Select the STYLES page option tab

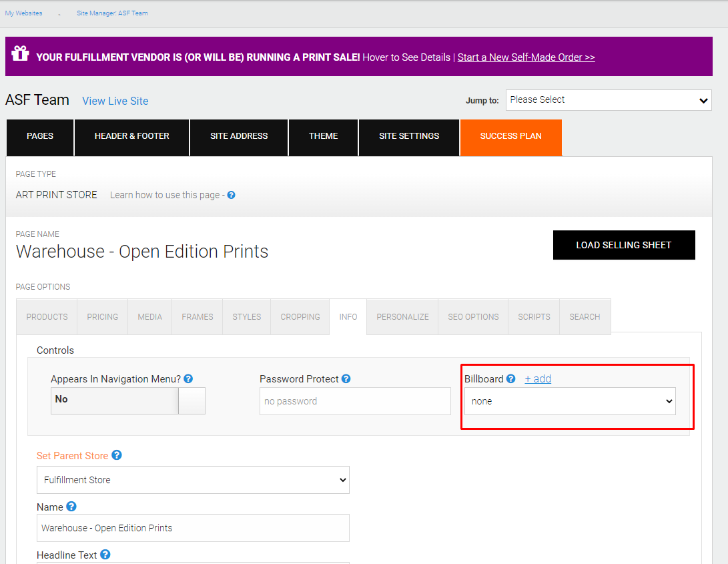[x=246, y=317]
